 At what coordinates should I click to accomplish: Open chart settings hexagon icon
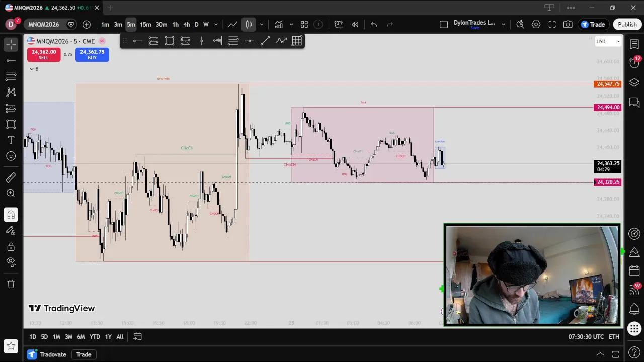pos(536,24)
